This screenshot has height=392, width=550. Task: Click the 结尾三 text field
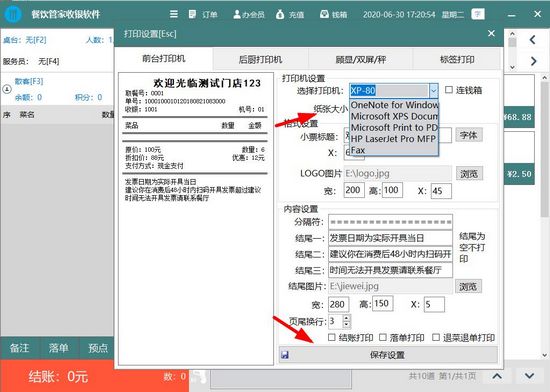point(390,270)
